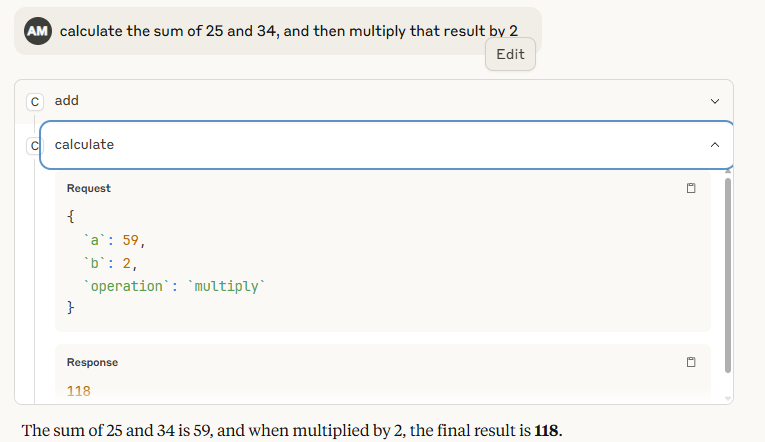This screenshot has height=442, width=765.
Task: Copy the Request JSON via clipboard icon
Action: tap(690, 188)
